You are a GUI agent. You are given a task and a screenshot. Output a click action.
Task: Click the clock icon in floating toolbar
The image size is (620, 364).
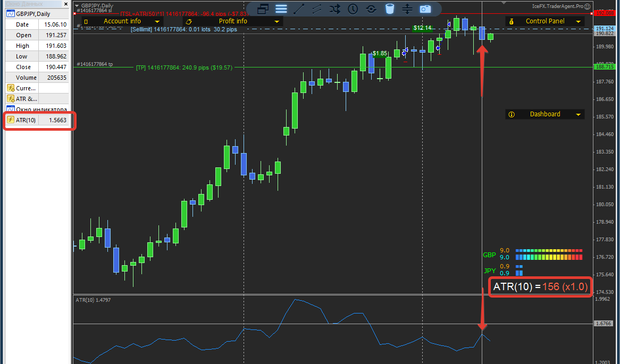tap(353, 9)
